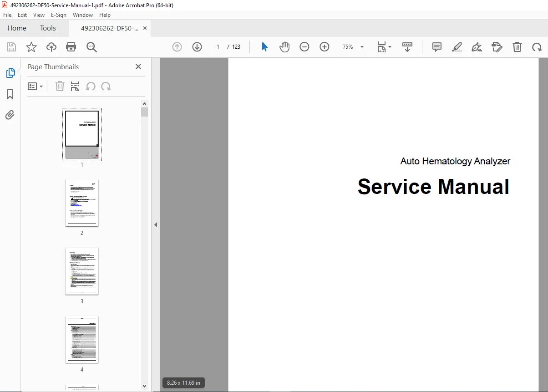This screenshot has height=392, width=548.
Task: Open the Attachments paperclip panel
Action: (10, 115)
